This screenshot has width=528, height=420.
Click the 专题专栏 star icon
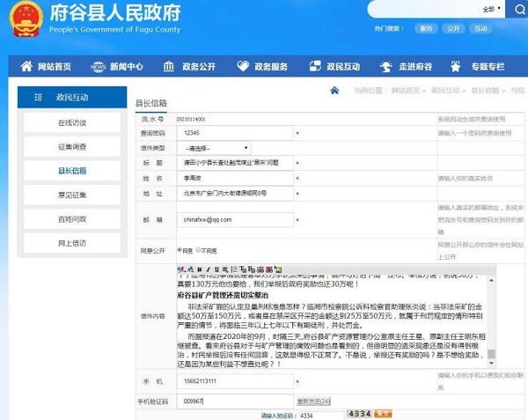[456, 67]
